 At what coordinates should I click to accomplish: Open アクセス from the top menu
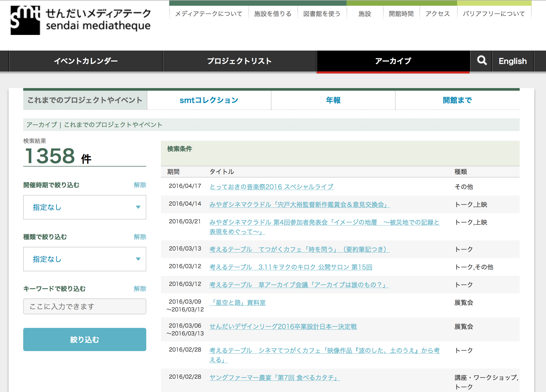pyautogui.click(x=438, y=14)
